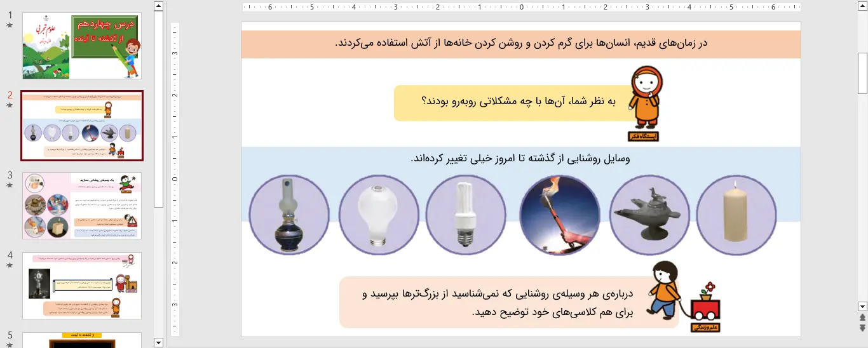Select the burning torch picture
Screen dimensions: 868x348
[x=559, y=214]
